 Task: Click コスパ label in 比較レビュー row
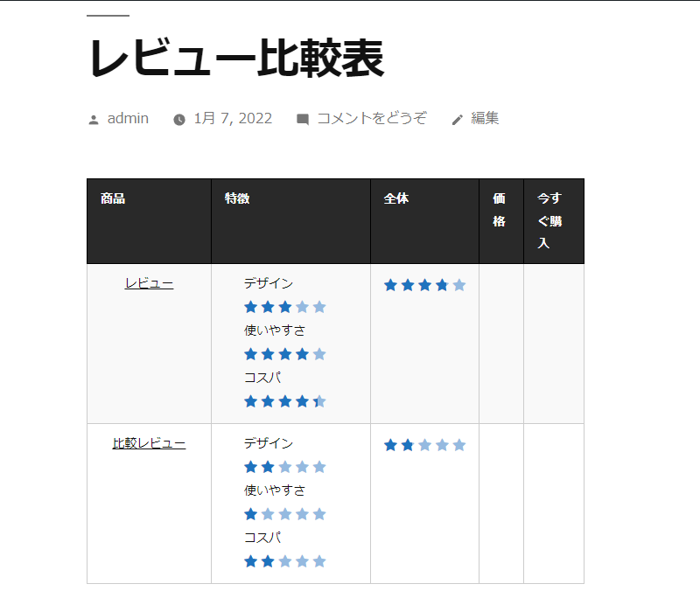tap(262, 538)
